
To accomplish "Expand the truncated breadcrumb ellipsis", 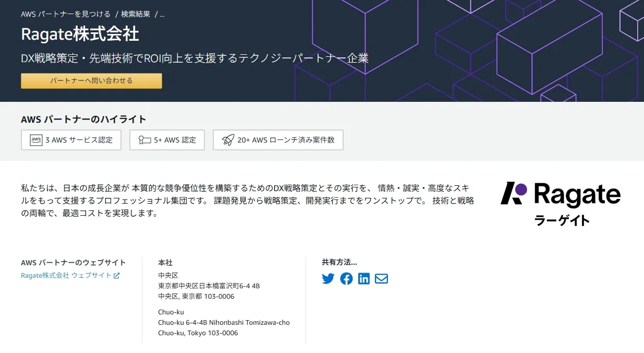I will click(x=162, y=14).
